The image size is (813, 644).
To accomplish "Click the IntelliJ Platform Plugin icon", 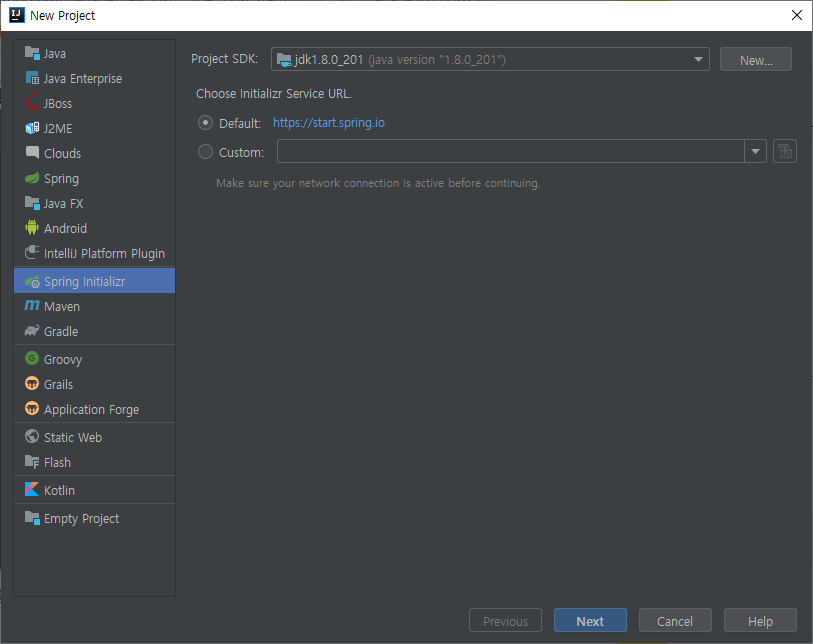I will coord(32,253).
